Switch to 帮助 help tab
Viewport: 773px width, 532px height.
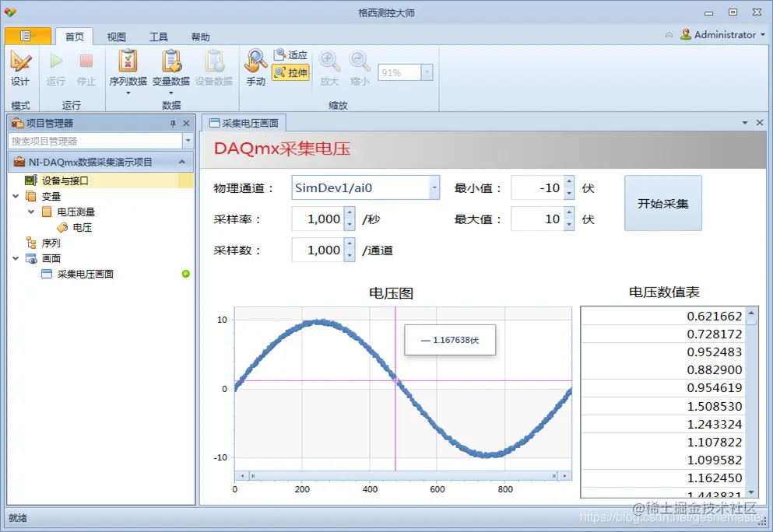[201, 37]
